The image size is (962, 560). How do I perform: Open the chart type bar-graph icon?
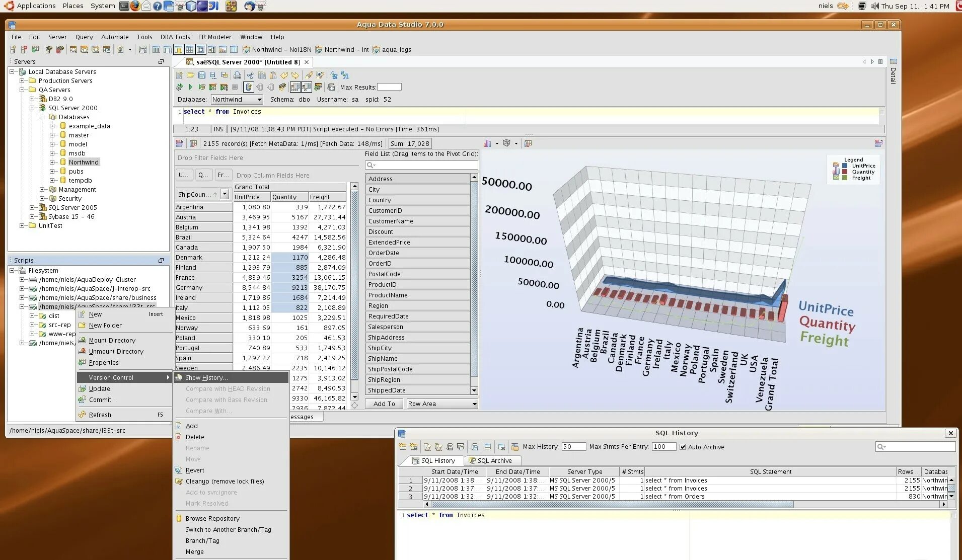(x=487, y=143)
